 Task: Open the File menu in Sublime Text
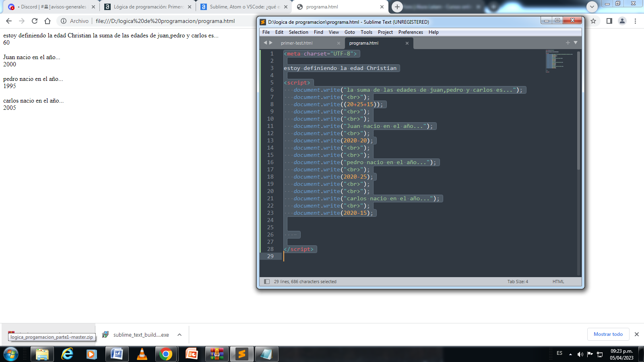[x=266, y=32]
